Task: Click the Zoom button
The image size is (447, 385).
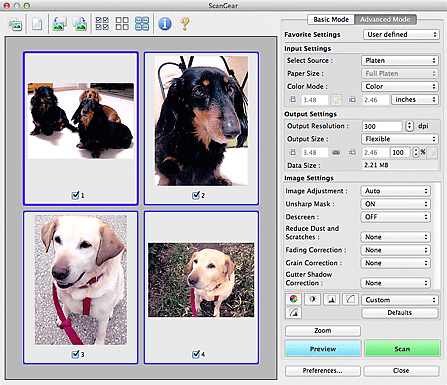Action: click(x=323, y=330)
